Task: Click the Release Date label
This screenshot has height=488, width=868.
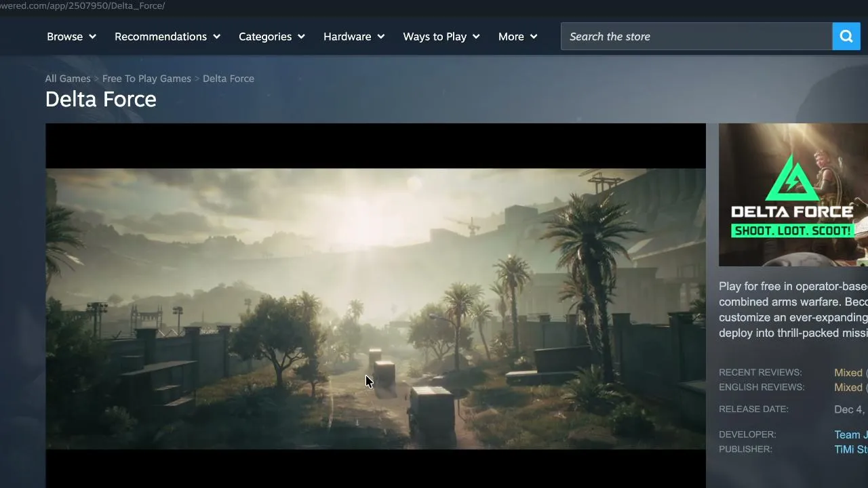Action: pos(753,409)
